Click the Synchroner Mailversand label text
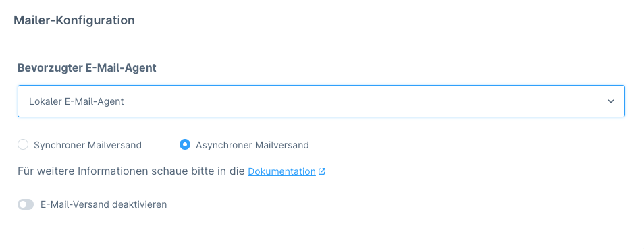Image resolution: width=644 pixels, height=249 pixels. pos(88,145)
